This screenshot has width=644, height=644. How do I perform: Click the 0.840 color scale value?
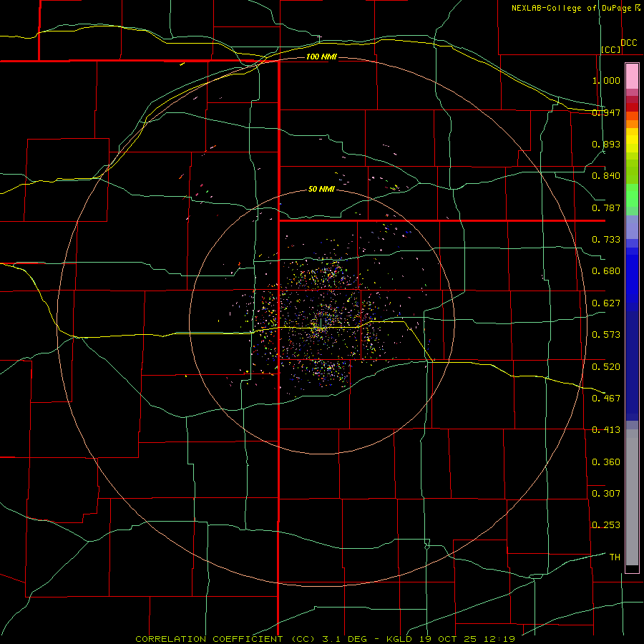coord(606,176)
